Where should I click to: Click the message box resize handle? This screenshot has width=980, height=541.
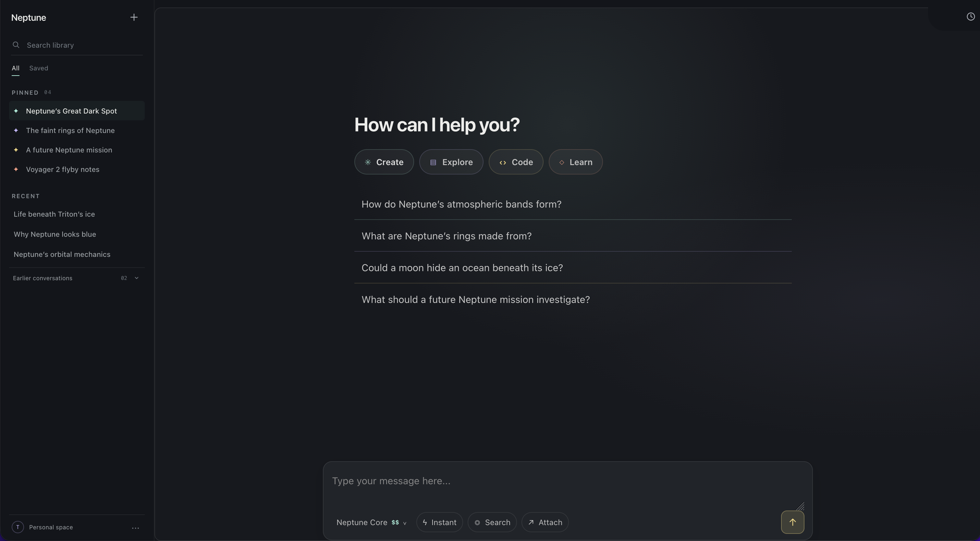point(800,506)
